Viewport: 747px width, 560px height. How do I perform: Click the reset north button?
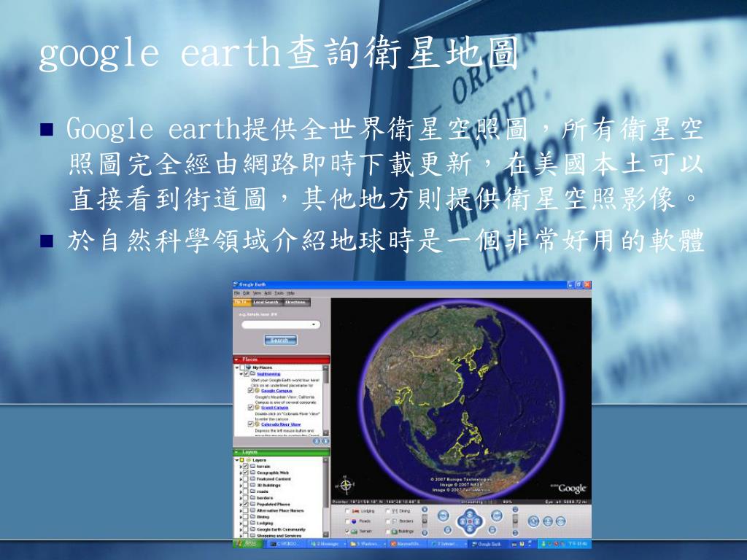(447, 529)
